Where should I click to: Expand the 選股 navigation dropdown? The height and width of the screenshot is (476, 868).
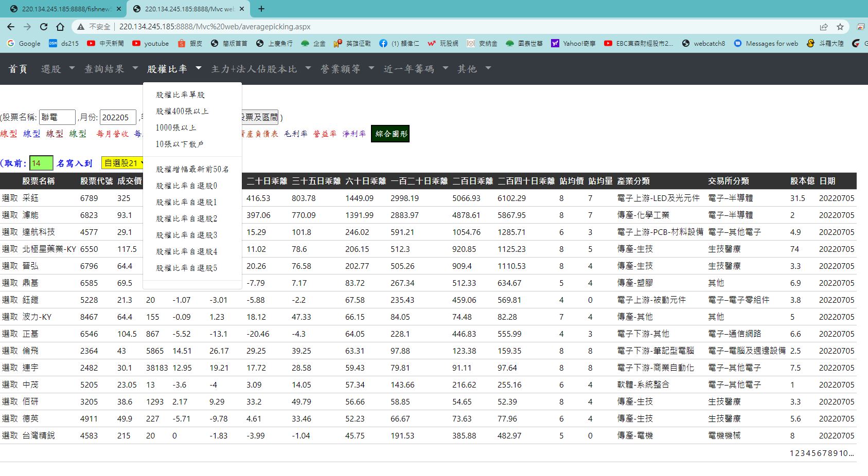pos(58,69)
